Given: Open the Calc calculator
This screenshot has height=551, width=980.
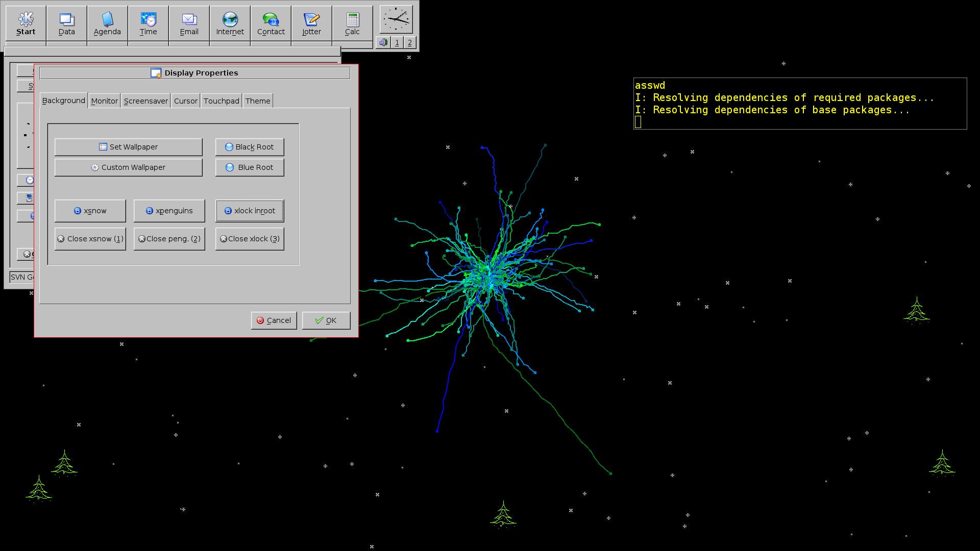Looking at the screenshot, I should click(352, 23).
